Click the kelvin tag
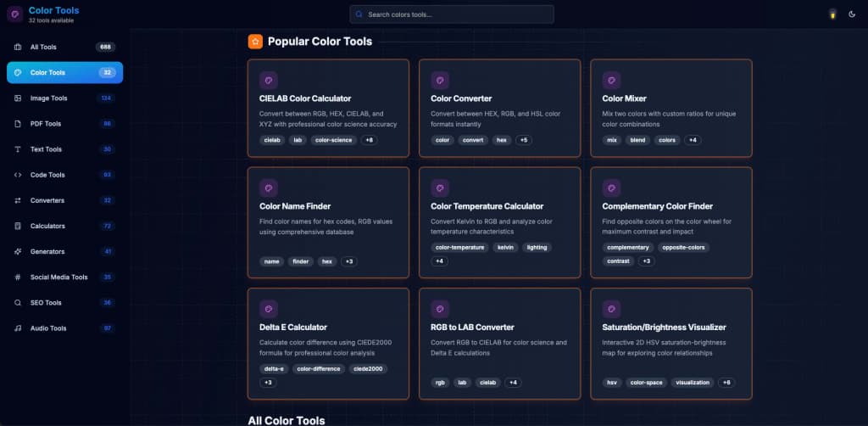This screenshot has height=426, width=868. (x=505, y=248)
